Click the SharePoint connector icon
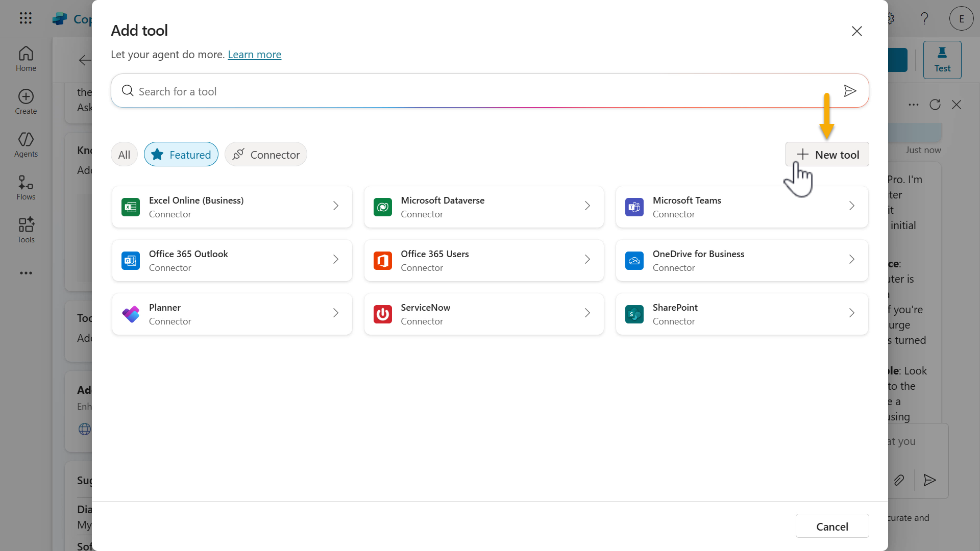 pyautogui.click(x=634, y=314)
